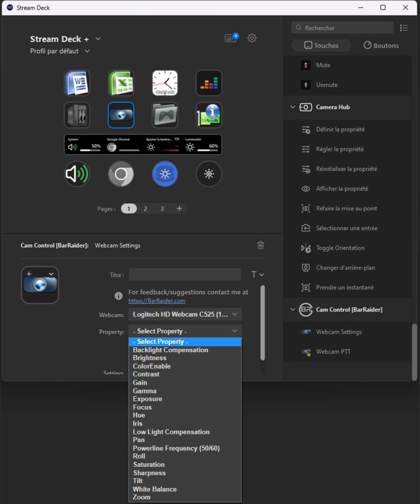
Task: Click the Excel shortcut key icon
Action: 121,83
